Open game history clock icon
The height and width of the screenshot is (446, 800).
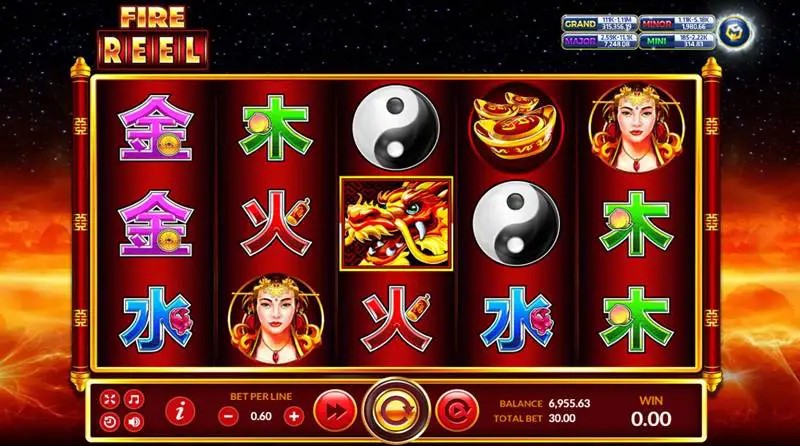click(110, 422)
